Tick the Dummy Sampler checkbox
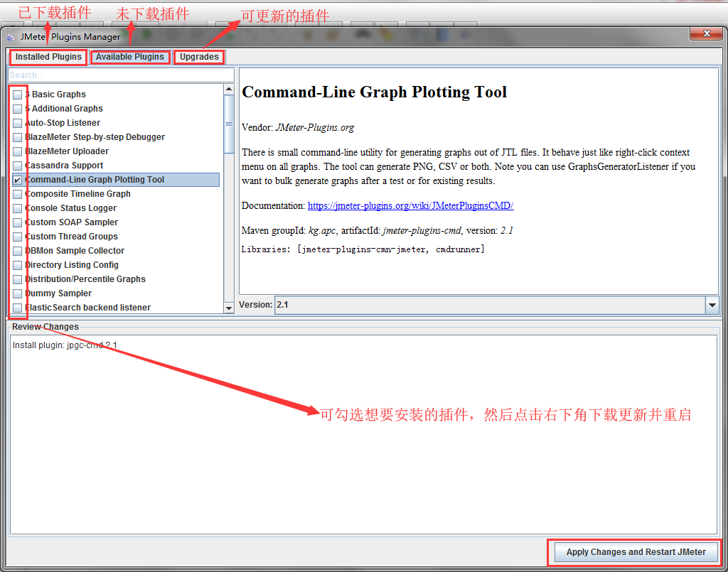The image size is (728, 572). point(18,293)
